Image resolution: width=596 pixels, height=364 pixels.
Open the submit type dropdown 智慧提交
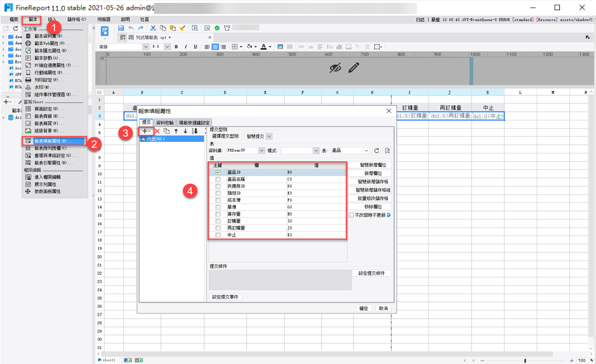269,137
